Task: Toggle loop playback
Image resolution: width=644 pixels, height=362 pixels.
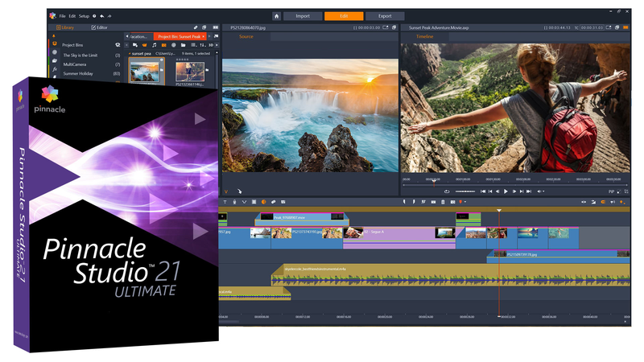Action: tap(447, 191)
